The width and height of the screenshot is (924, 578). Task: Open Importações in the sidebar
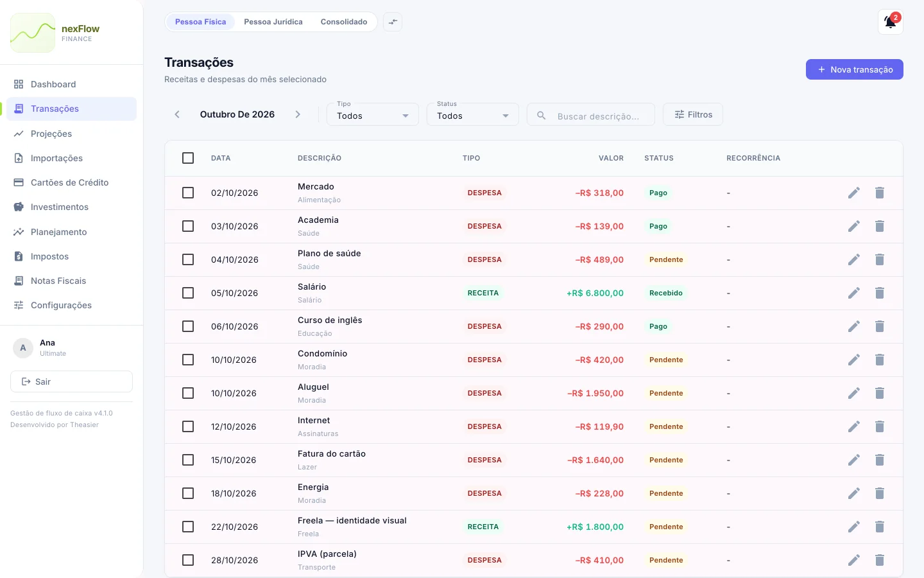coord(71,158)
